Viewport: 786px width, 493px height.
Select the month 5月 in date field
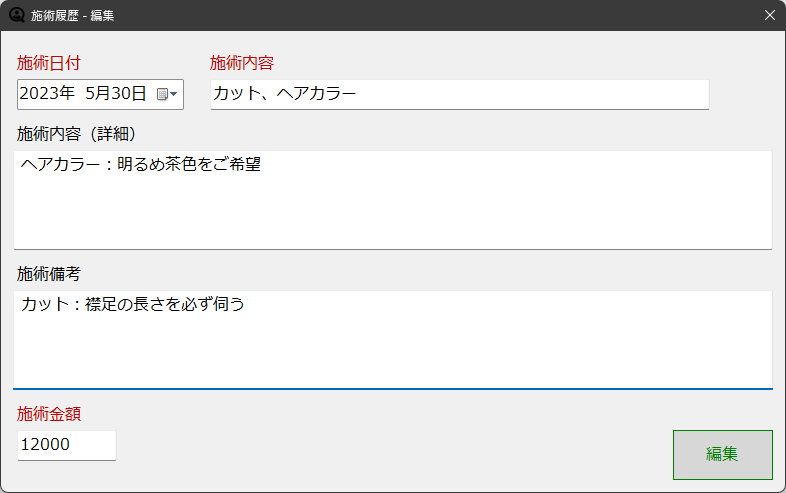click(x=100, y=95)
